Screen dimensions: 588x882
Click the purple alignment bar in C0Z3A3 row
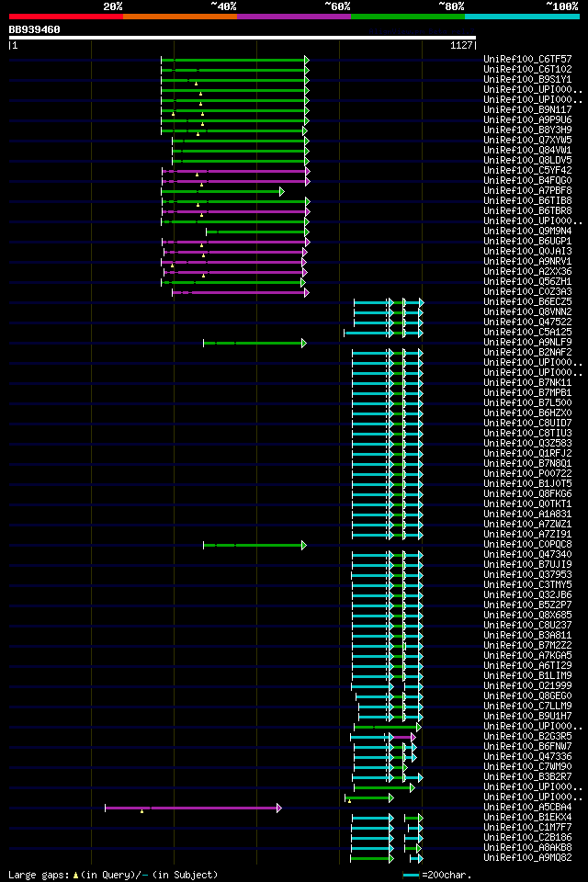pyautogui.click(x=241, y=292)
